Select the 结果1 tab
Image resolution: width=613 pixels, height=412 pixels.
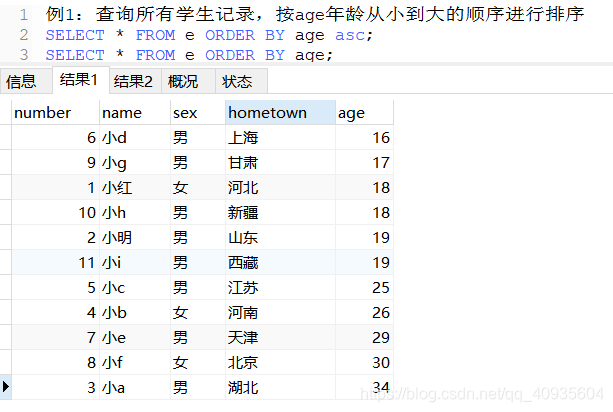click(x=79, y=80)
